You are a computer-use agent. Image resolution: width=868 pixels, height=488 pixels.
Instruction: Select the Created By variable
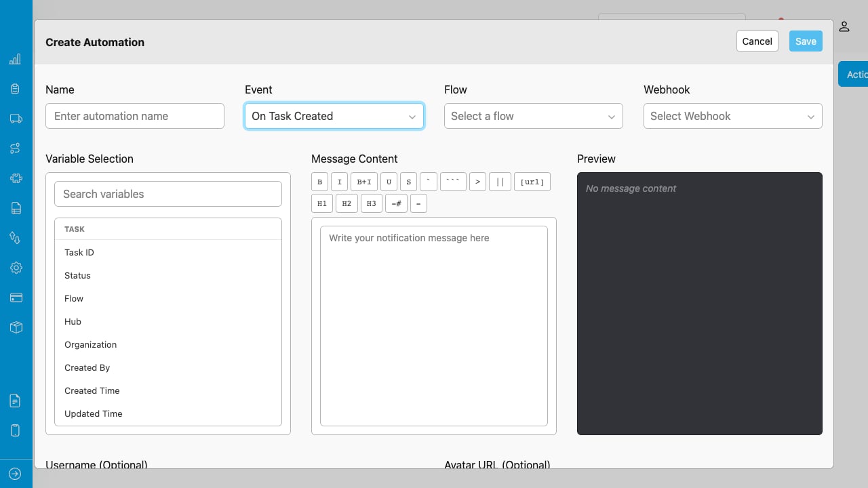[168, 367]
